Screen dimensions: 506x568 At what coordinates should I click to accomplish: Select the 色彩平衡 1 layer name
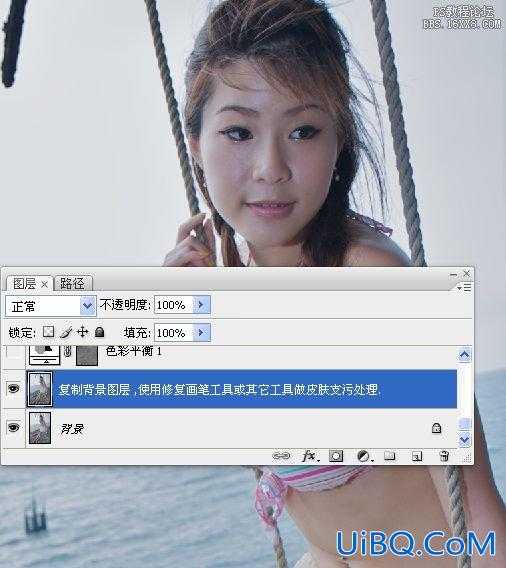(x=134, y=351)
